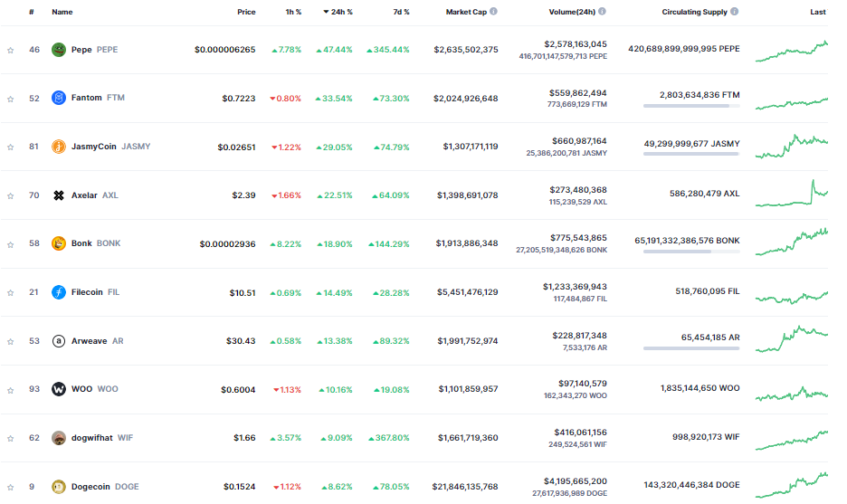Click Arweave price $30.43
This screenshot has height=504, width=847.
[241, 341]
